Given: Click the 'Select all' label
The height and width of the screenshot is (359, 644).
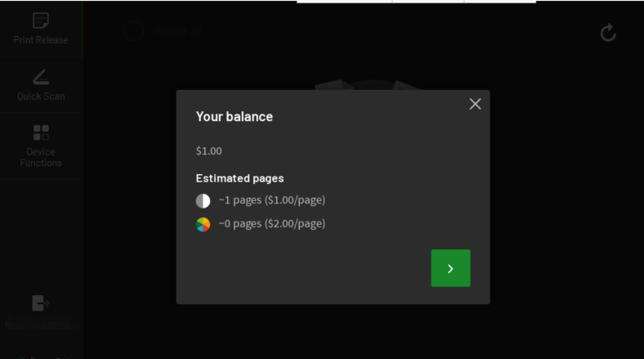Looking at the screenshot, I should click(x=179, y=32).
